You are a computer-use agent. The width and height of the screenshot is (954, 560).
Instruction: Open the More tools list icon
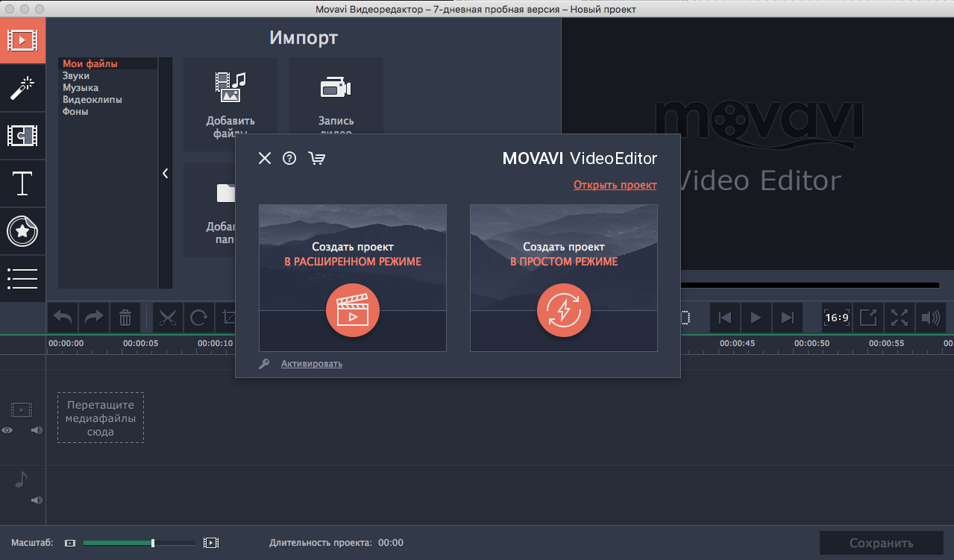pyautogui.click(x=22, y=278)
